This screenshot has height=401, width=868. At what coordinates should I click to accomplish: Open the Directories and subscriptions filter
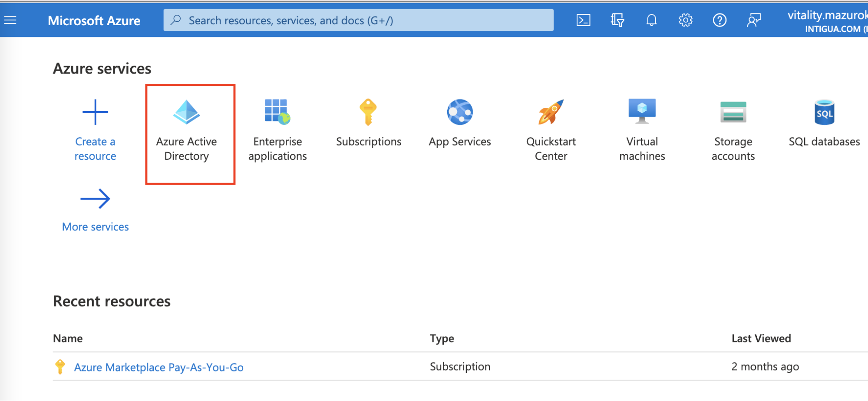617,20
